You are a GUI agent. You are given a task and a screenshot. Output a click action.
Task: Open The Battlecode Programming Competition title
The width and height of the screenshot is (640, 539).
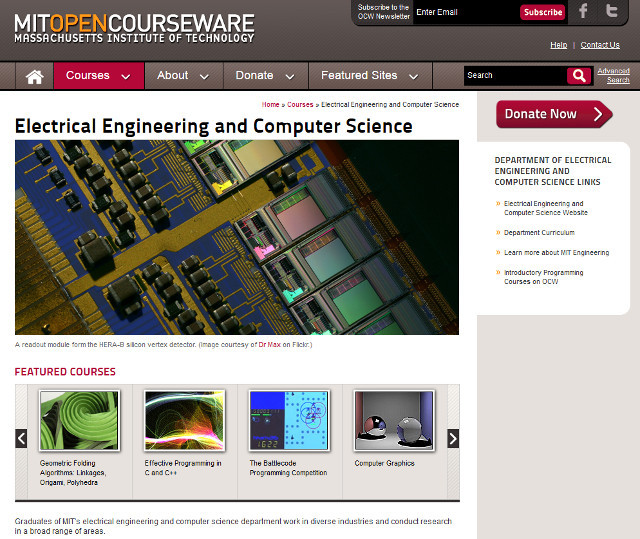pos(288,468)
